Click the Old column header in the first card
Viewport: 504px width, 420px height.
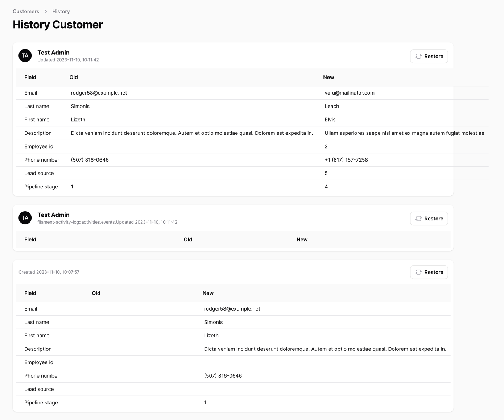click(74, 77)
